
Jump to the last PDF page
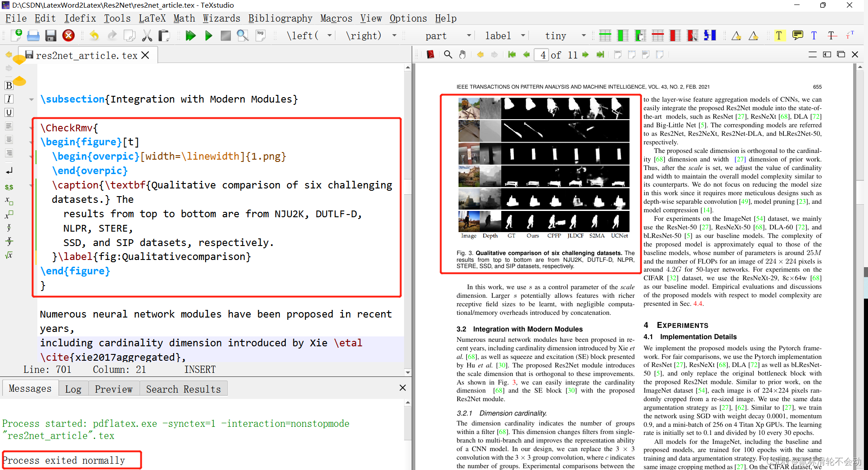pos(600,54)
